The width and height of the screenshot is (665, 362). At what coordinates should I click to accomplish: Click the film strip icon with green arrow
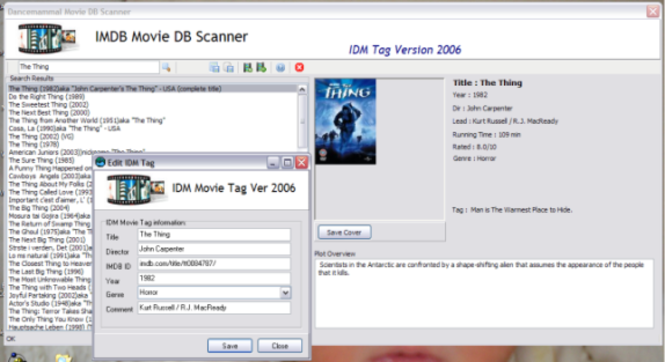(261, 67)
